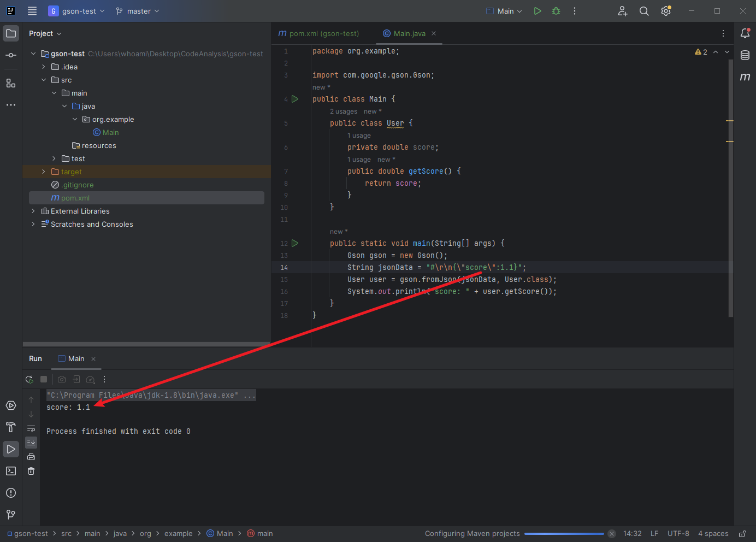Rerun Main in Run panel

(x=29, y=379)
